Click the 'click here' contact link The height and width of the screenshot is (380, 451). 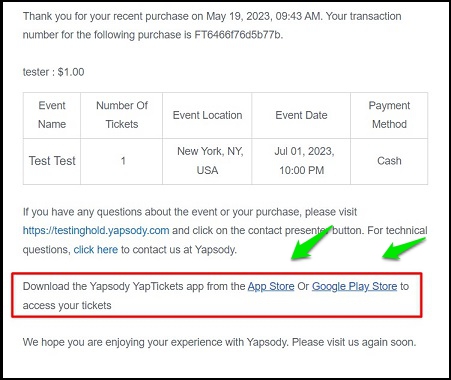tap(96, 250)
